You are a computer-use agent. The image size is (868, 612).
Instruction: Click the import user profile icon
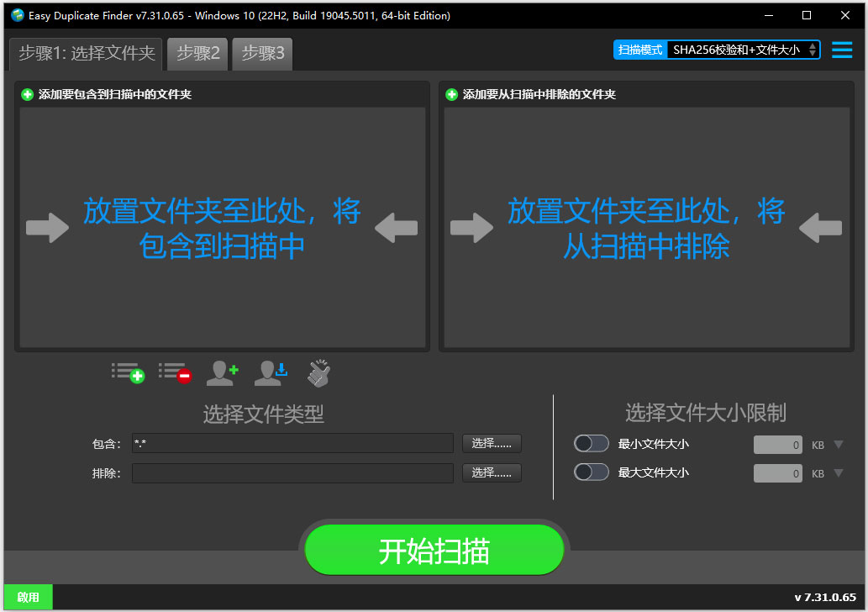point(271,372)
